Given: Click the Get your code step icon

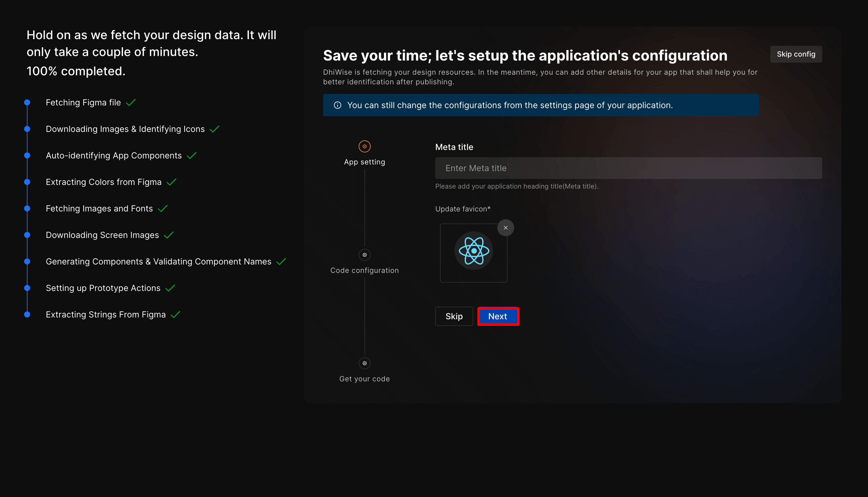Looking at the screenshot, I should 364,363.
